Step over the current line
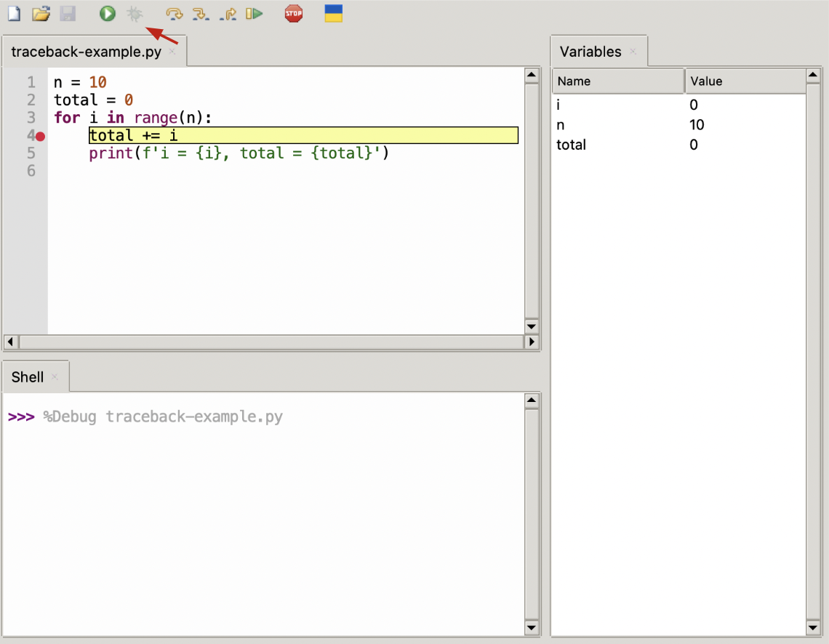Viewport: 829px width, 644px height. 175,13
